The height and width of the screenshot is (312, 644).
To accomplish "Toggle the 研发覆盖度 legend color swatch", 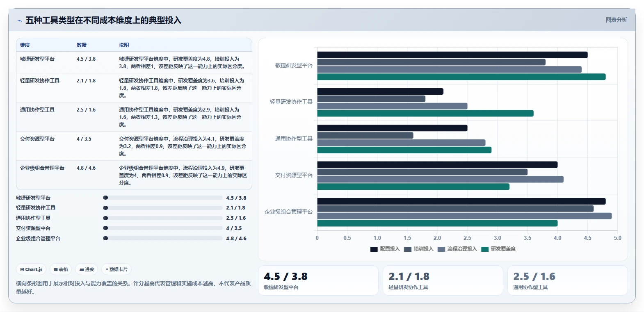I will pyautogui.click(x=485, y=249).
